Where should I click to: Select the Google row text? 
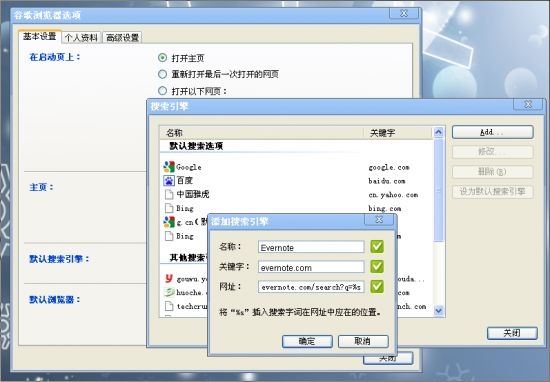point(189,167)
